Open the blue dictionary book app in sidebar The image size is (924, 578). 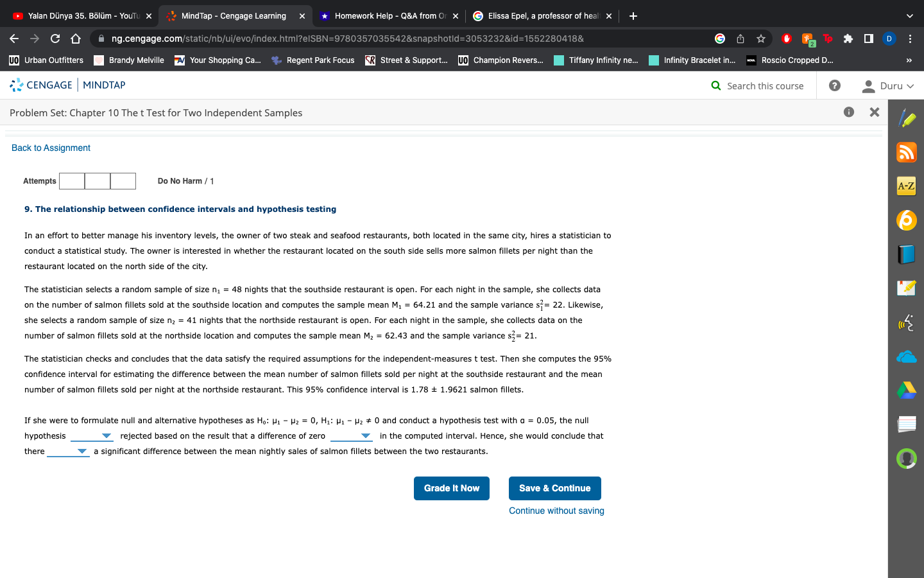907,254
